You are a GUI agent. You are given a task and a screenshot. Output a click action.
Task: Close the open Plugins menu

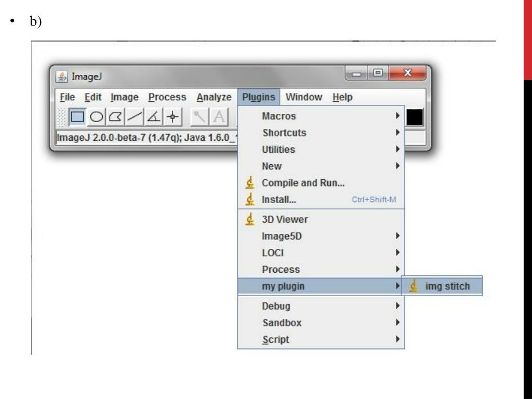(x=259, y=97)
